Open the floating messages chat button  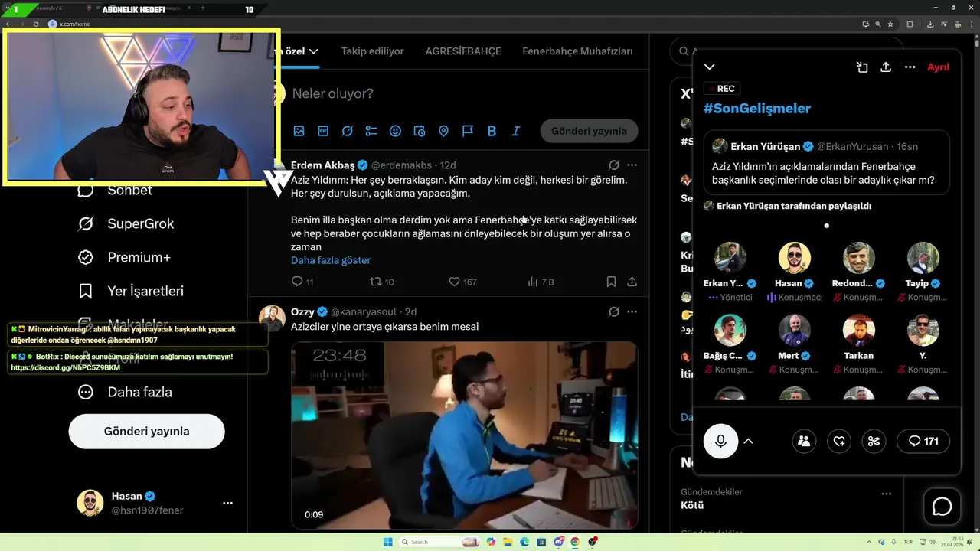pos(942,507)
